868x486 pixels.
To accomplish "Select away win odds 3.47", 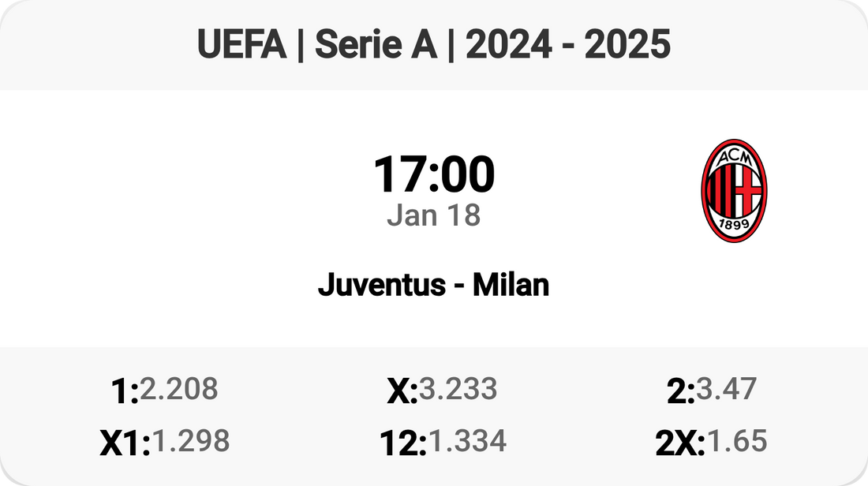I will coord(726,389).
